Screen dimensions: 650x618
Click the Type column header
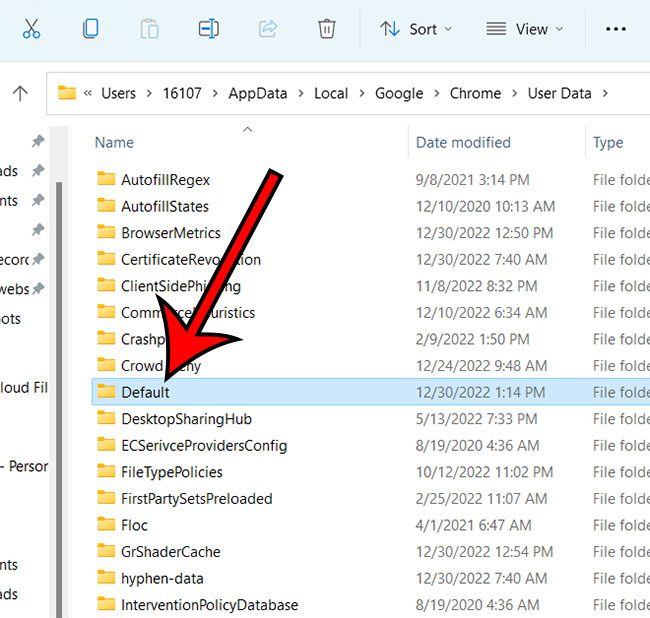(x=608, y=143)
